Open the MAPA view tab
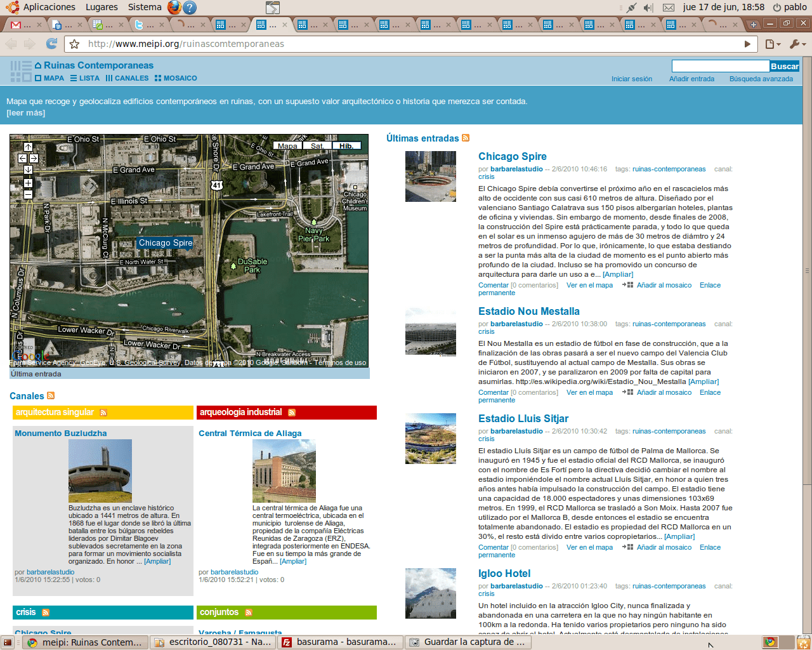The width and height of the screenshot is (812, 650). [x=49, y=78]
